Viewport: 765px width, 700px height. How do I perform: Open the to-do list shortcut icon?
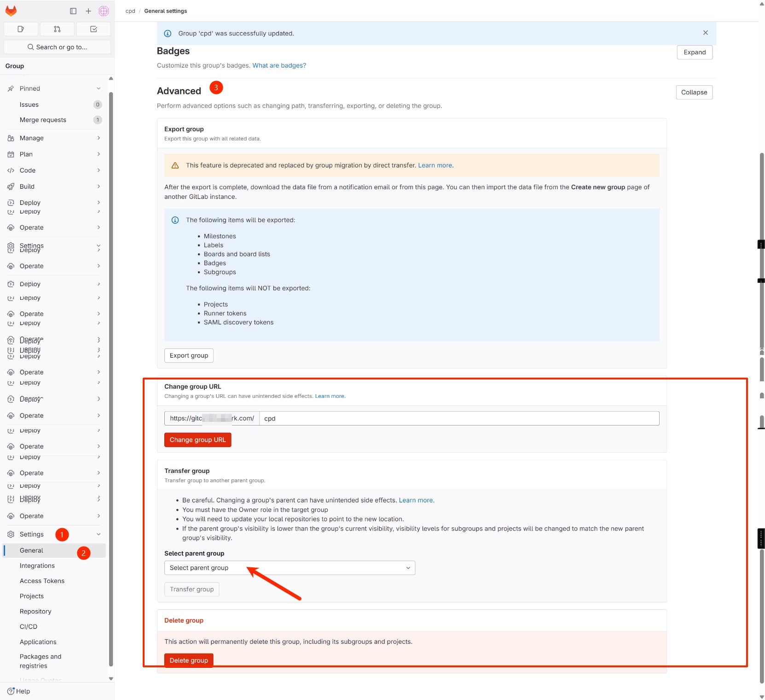point(93,29)
